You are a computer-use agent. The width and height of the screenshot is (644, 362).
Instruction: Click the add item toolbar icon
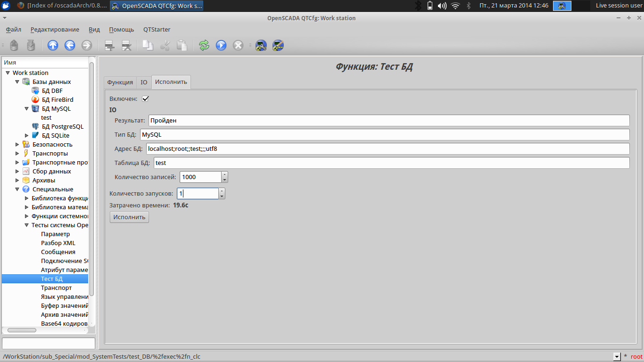pos(109,45)
